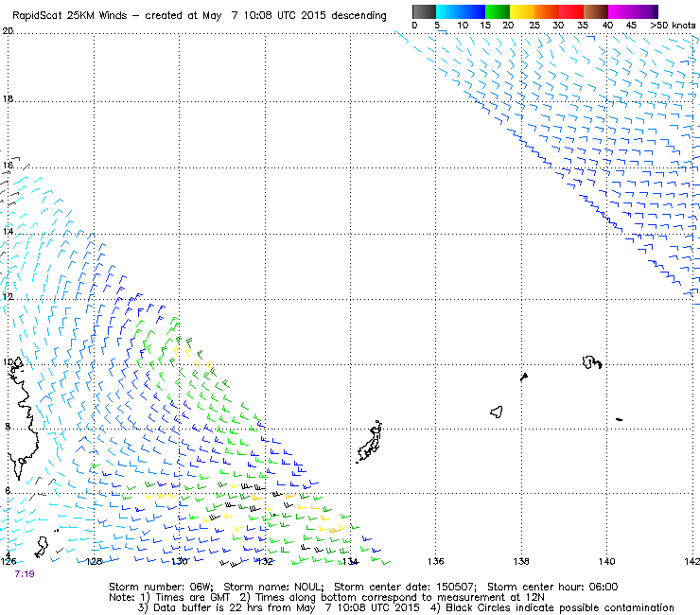
Task: Click the latitude label 14
Action: [8, 232]
